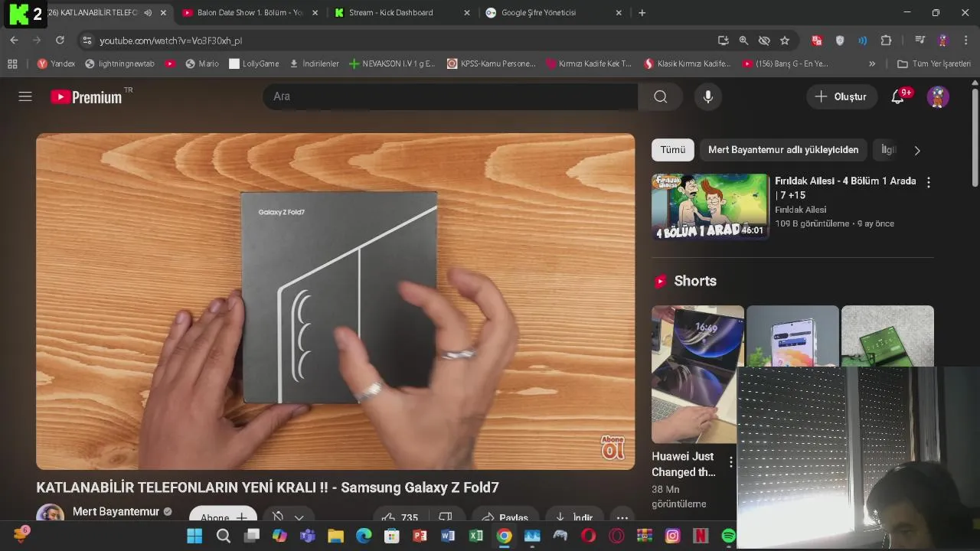980x551 pixels.
Task: Switch to Balon Date Show tab
Action: [x=250, y=13]
